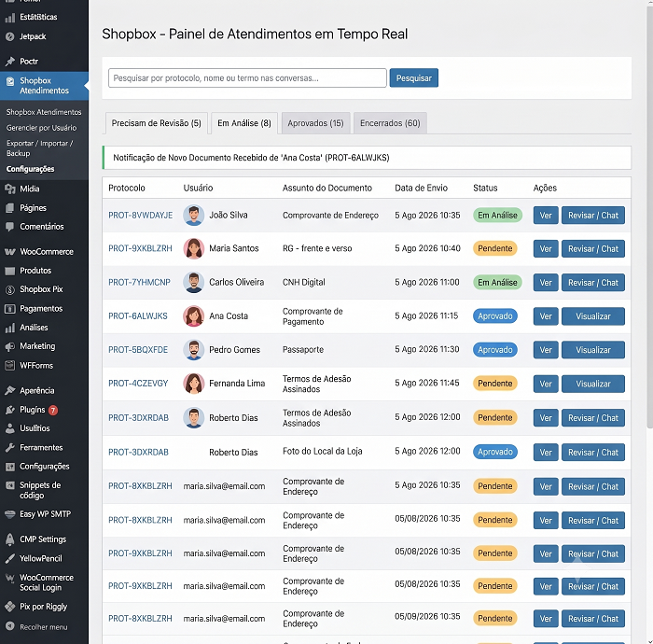
Task: Open the Pagamentos icon
Action: coord(10,309)
